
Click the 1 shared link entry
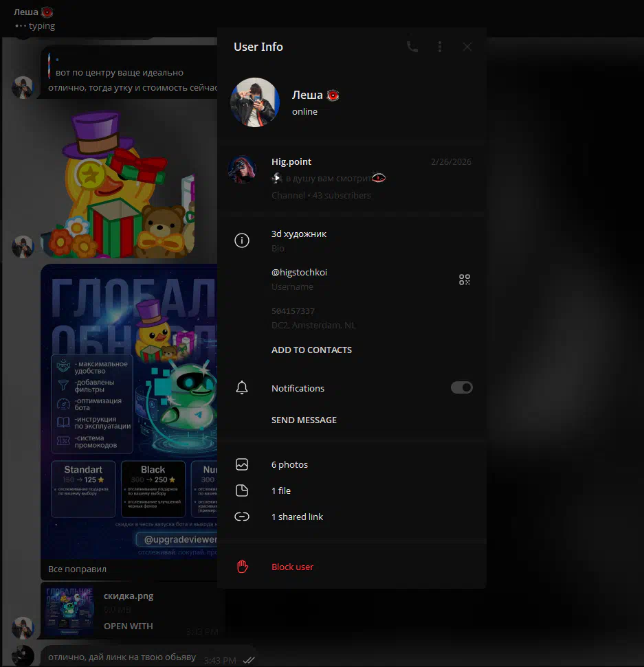(297, 517)
